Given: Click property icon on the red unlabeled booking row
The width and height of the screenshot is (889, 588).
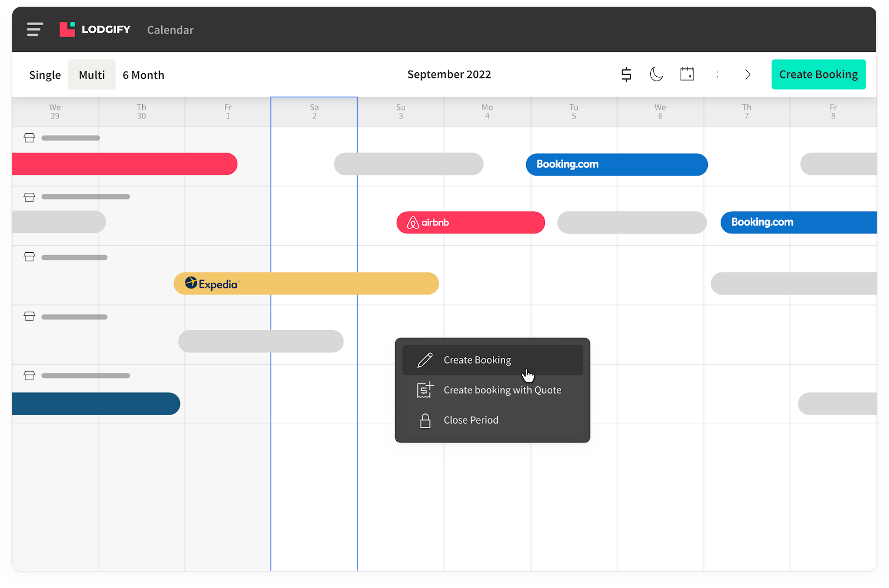Looking at the screenshot, I should click(29, 138).
